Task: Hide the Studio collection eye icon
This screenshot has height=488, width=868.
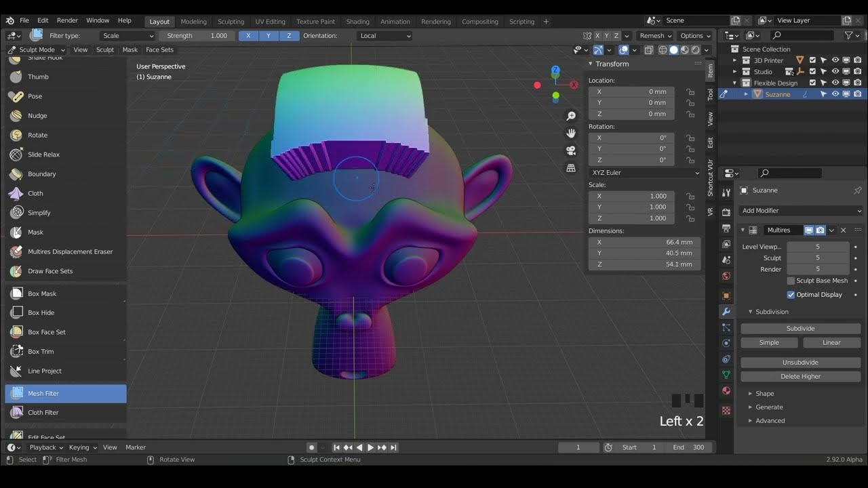Action: click(835, 72)
